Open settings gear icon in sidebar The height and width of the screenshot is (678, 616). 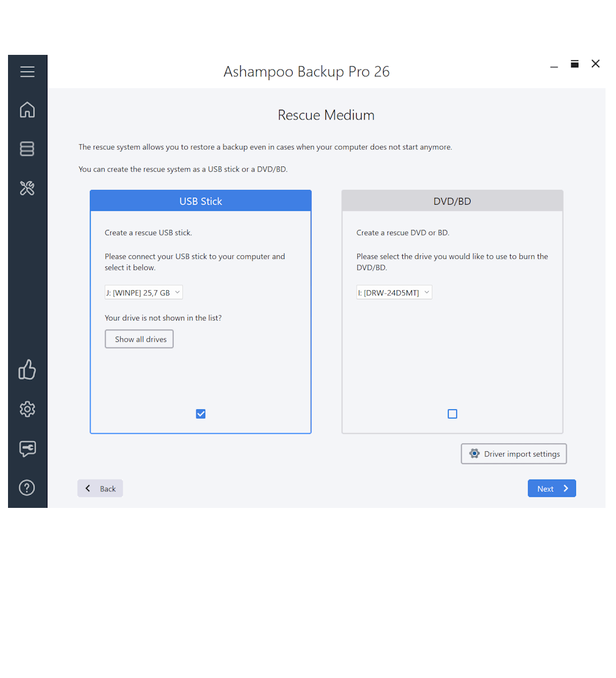point(27,409)
